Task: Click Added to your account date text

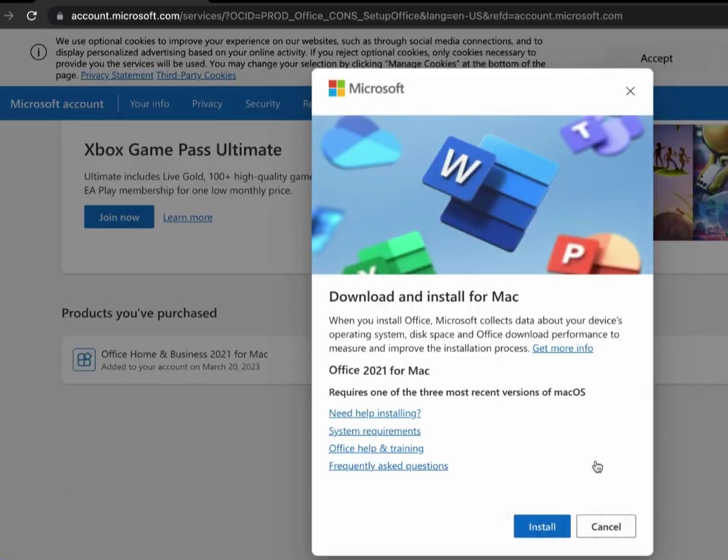Action: click(181, 366)
